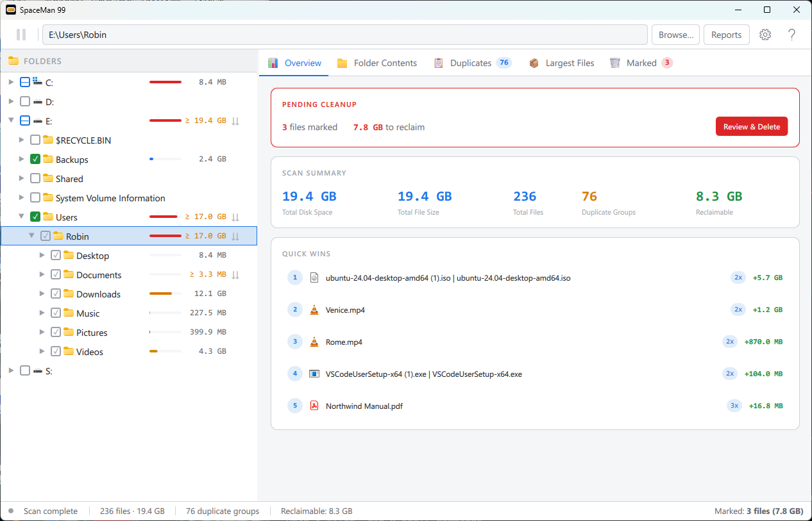Toggle the Desktop folder checkbox

pyautogui.click(x=56, y=255)
